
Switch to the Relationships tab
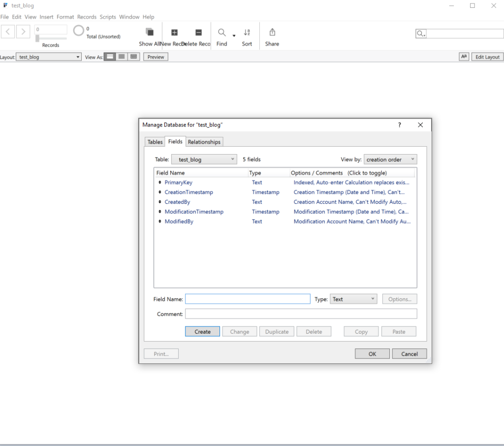click(x=204, y=142)
